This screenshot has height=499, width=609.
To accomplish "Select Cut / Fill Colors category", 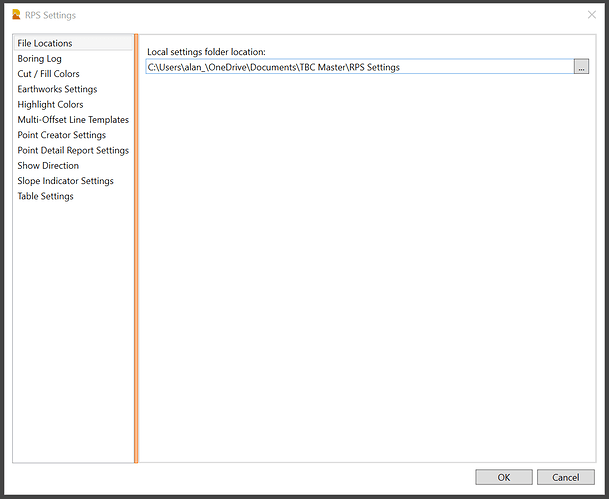I will (48, 74).
